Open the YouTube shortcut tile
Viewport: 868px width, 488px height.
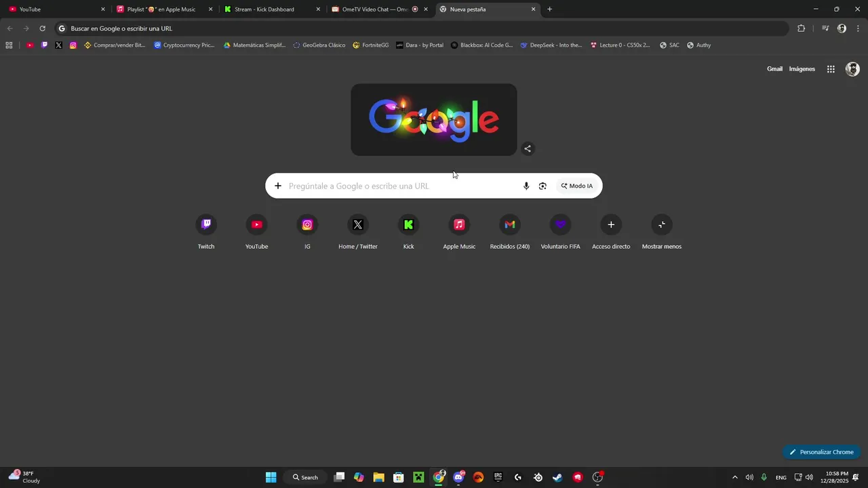[x=256, y=232]
